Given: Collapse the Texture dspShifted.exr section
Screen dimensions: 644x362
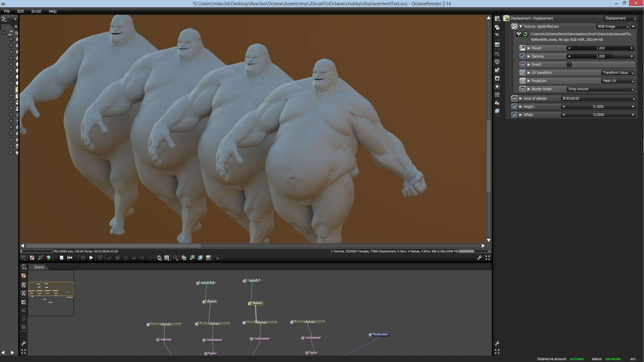Looking at the screenshot, I should pyautogui.click(x=521, y=26).
